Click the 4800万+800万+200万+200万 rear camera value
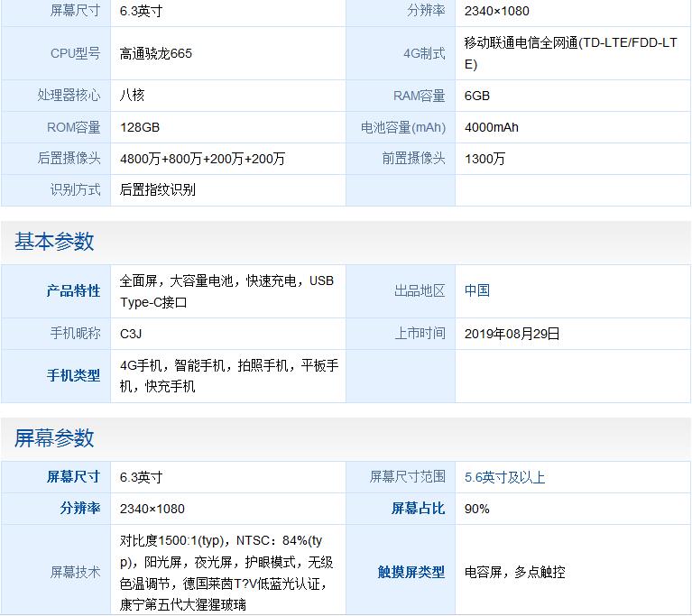This screenshot has height=616, width=692. click(x=202, y=159)
